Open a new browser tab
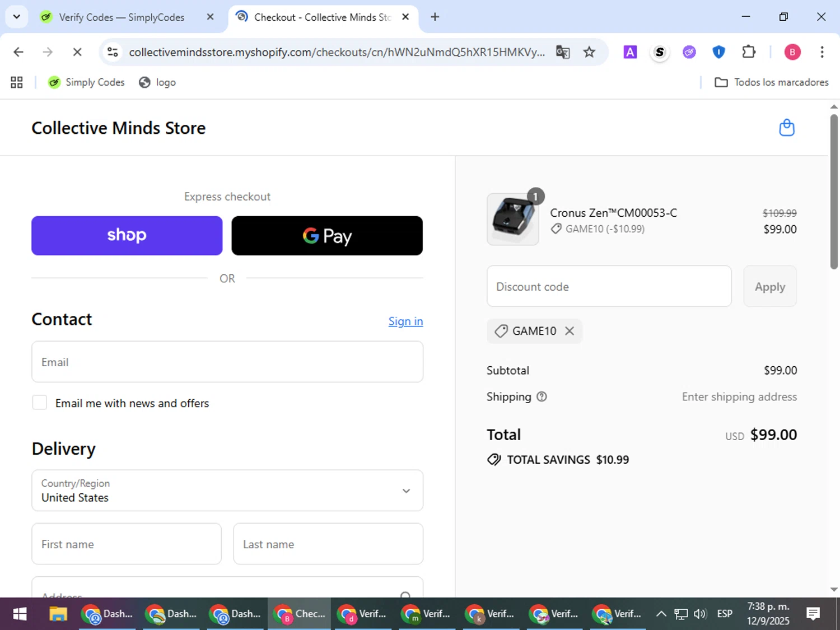Viewport: 840px width, 630px height. [435, 17]
